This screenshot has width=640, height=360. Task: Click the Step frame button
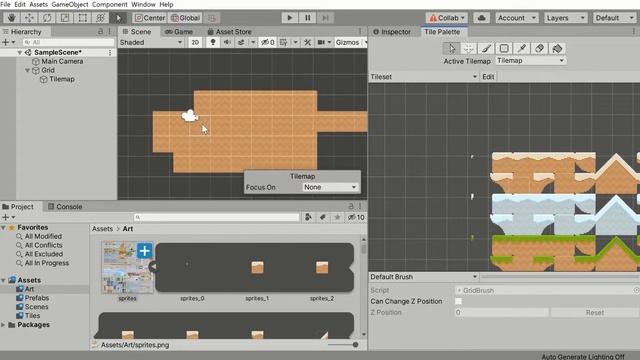point(325,18)
